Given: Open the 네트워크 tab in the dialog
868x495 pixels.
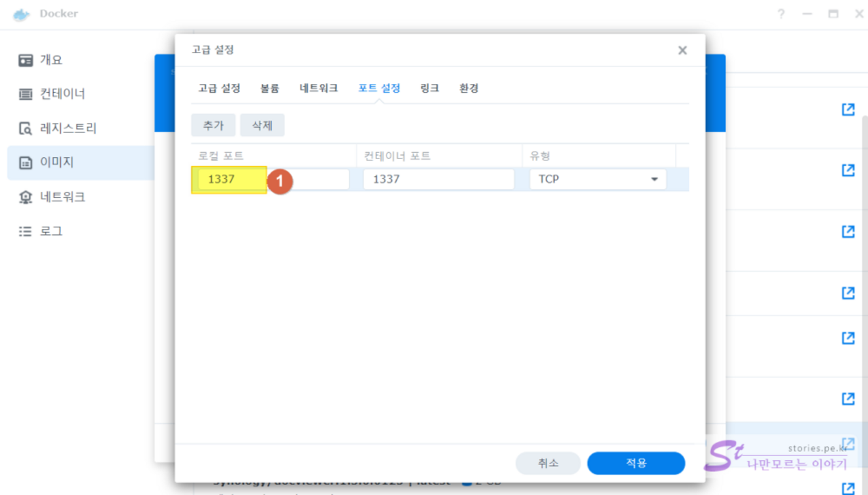Looking at the screenshot, I should point(318,88).
